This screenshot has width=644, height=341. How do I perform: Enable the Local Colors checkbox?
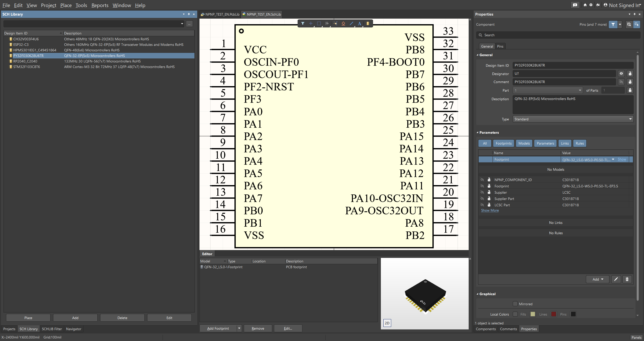(515, 314)
